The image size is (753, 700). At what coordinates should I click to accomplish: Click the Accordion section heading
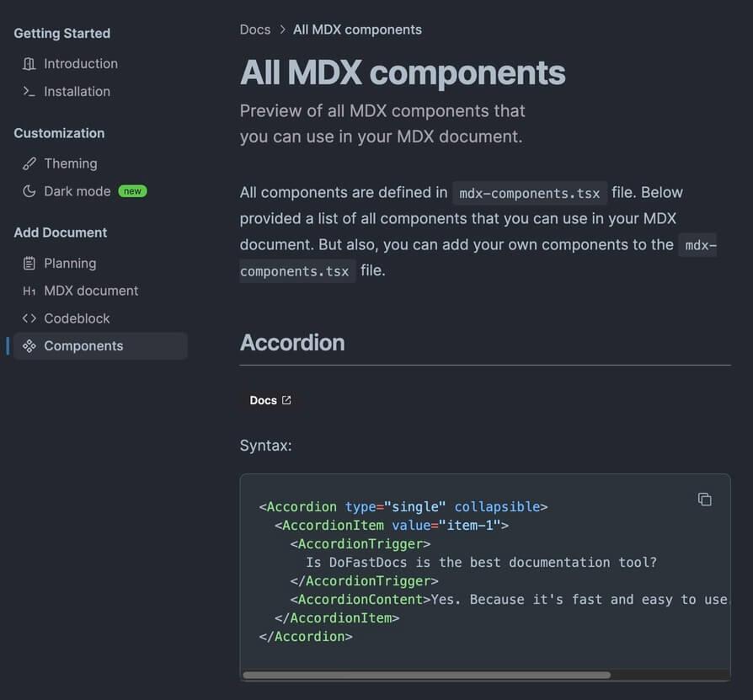[292, 342]
